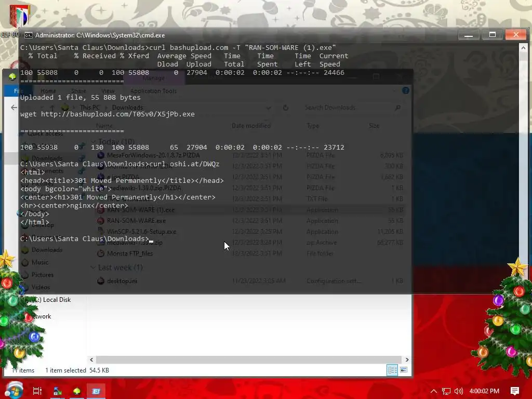Click the RAN-SOM-WARE.exe file icon
The image size is (532, 399).
pos(100,221)
